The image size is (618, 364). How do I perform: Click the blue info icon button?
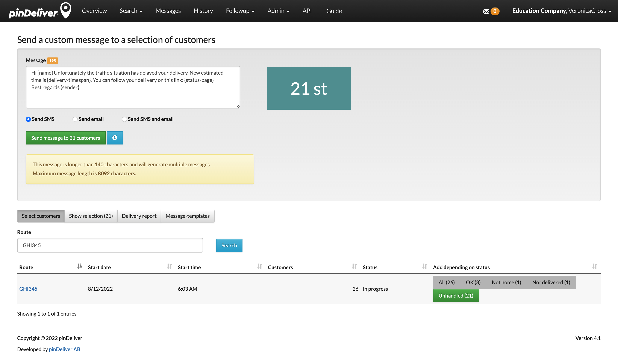point(115,138)
